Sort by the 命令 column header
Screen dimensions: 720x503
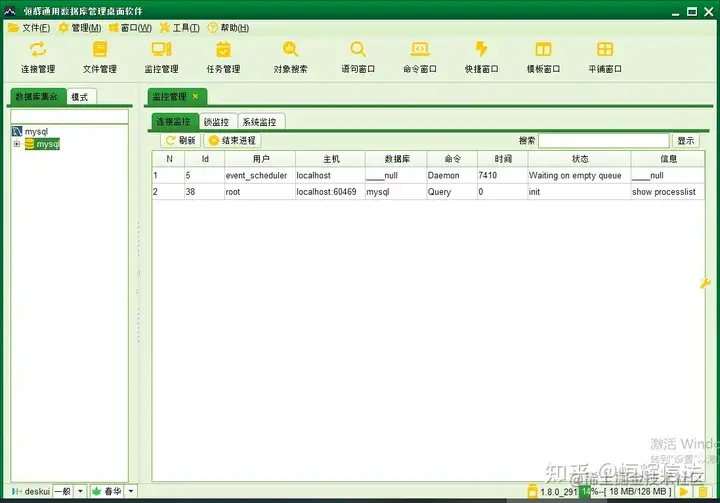452,159
